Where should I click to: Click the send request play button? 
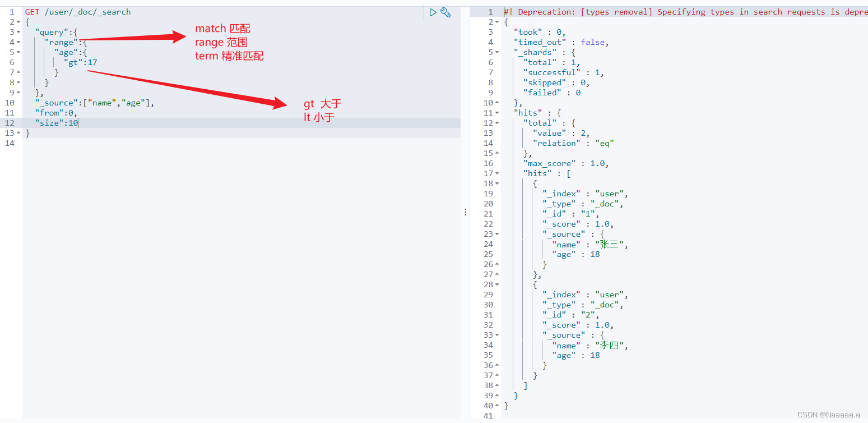pos(433,12)
